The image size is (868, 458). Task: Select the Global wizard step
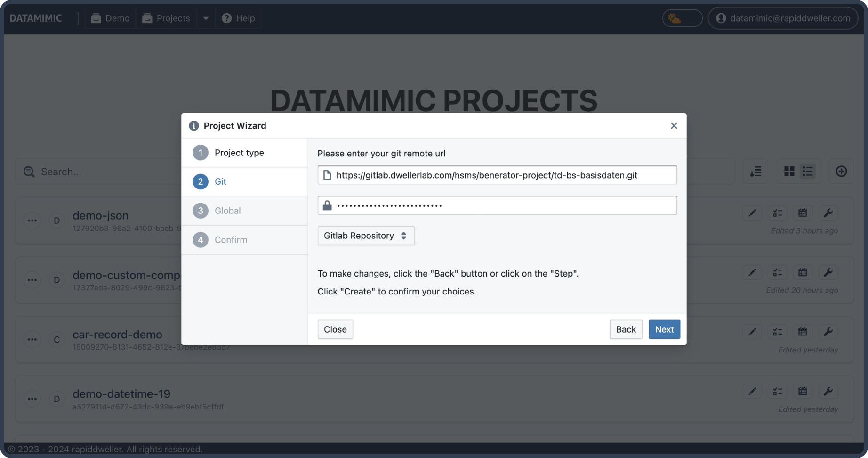coord(227,211)
